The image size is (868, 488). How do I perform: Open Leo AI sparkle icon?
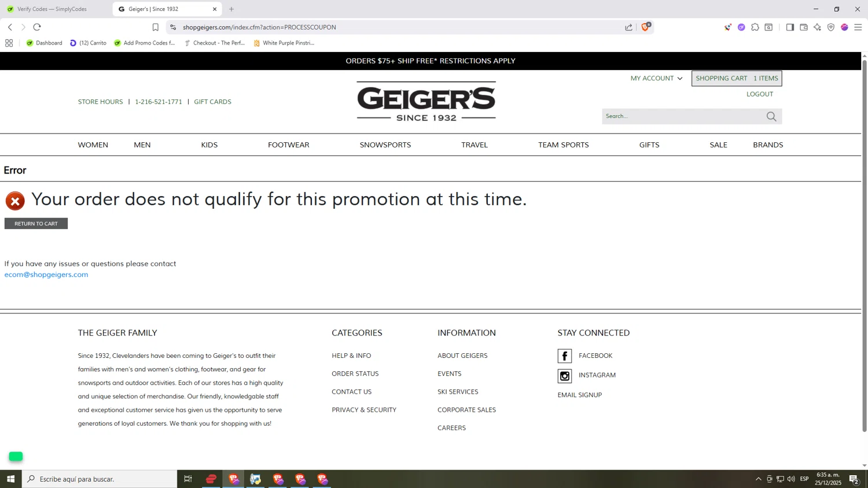[x=817, y=27]
